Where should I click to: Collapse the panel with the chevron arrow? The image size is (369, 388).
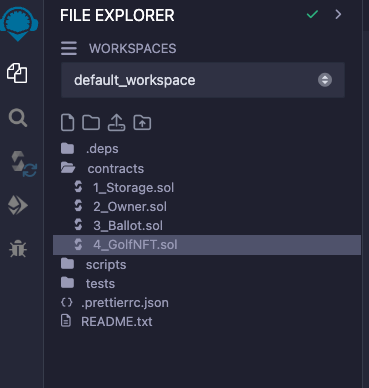pyautogui.click(x=338, y=14)
